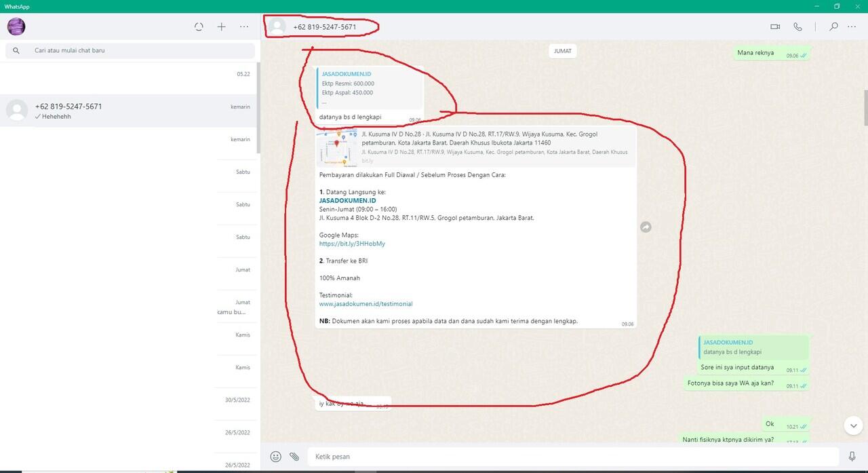The height and width of the screenshot is (473, 868).
Task: Focus the 'Cari atau mulai chat baru' field
Action: tap(130, 50)
